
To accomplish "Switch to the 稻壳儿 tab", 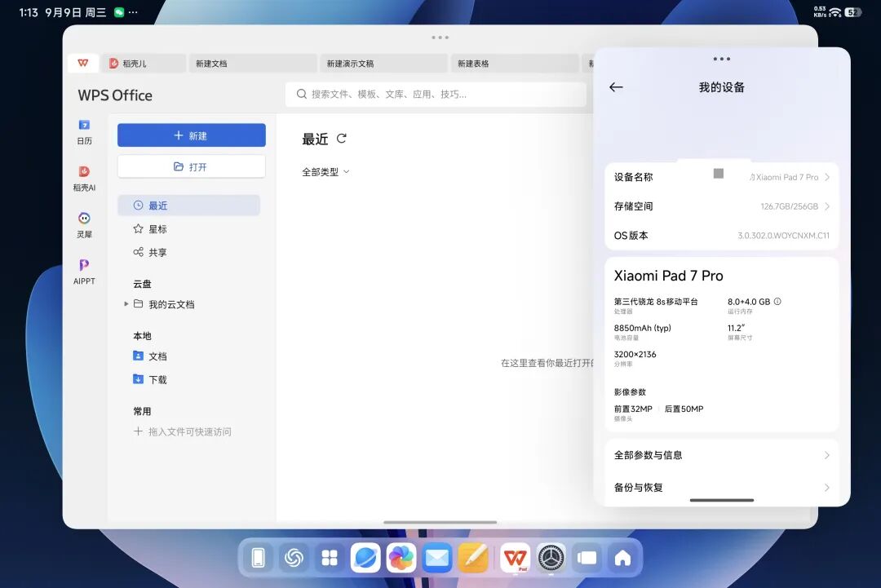I will pos(144,64).
